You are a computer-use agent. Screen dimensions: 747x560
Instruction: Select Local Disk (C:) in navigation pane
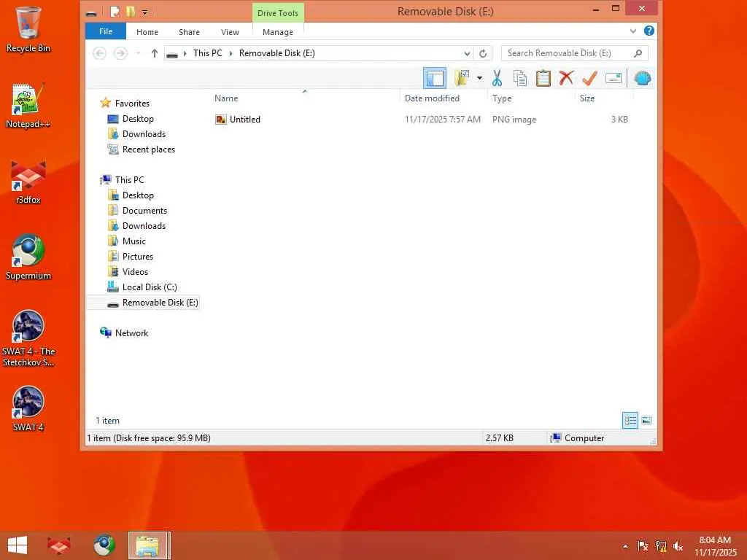(149, 287)
